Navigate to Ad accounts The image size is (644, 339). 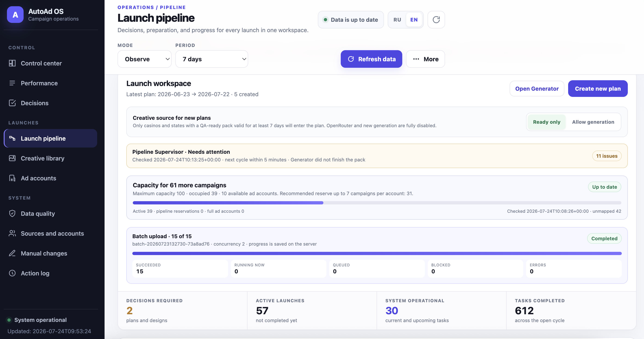(x=50, y=178)
